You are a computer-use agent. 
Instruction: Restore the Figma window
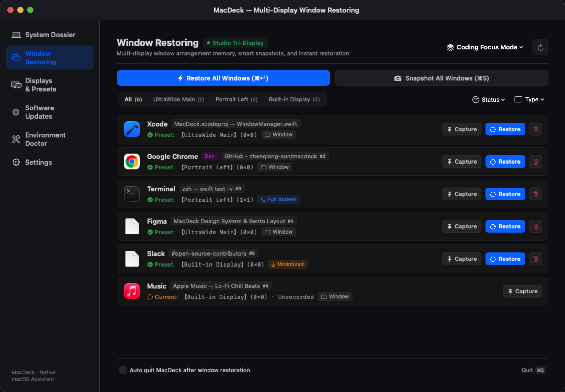(505, 226)
